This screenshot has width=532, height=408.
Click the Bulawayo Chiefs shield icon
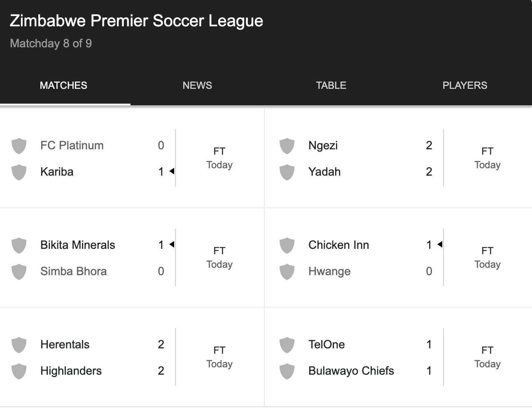(287, 371)
